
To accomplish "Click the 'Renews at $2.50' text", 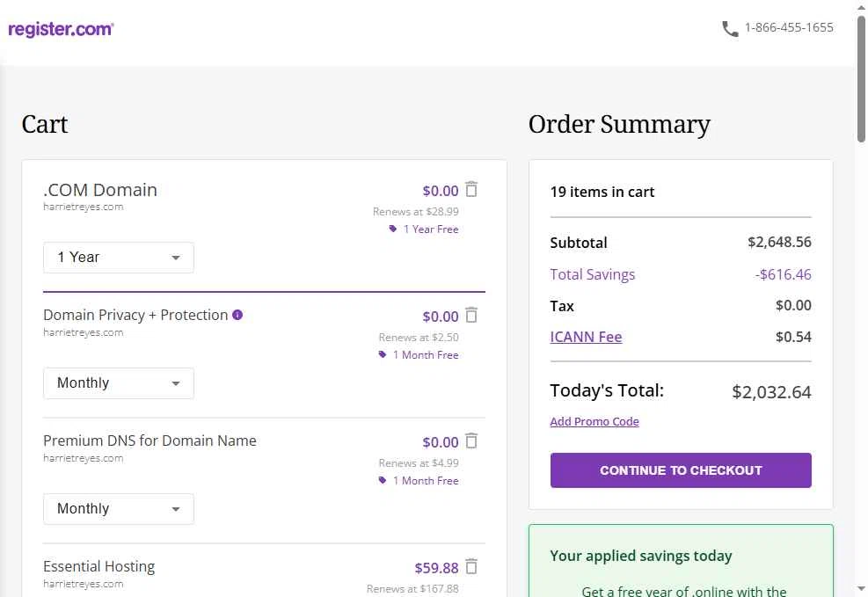I will coord(419,337).
